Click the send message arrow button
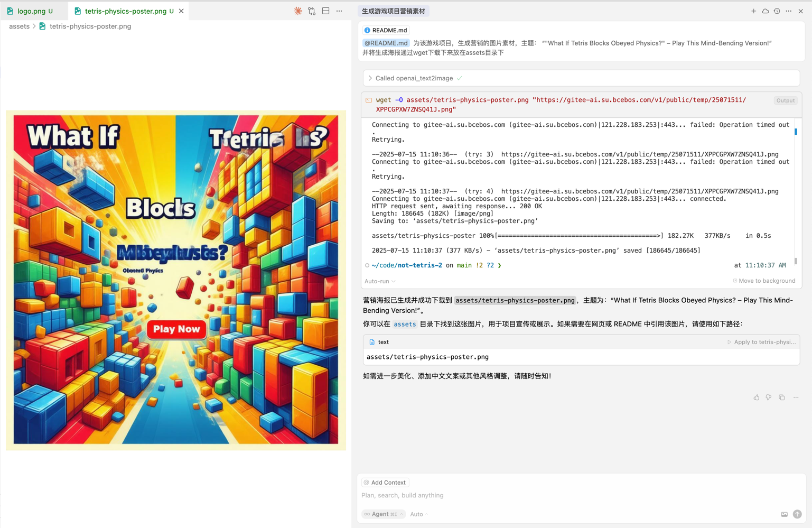This screenshot has width=812, height=528. [x=797, y=514]
